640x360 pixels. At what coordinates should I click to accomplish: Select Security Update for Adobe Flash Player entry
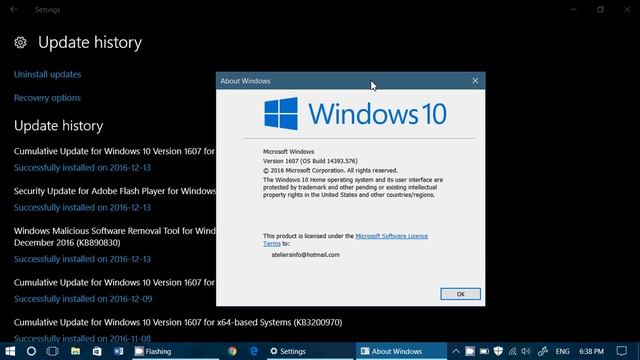tap(115, 191)
